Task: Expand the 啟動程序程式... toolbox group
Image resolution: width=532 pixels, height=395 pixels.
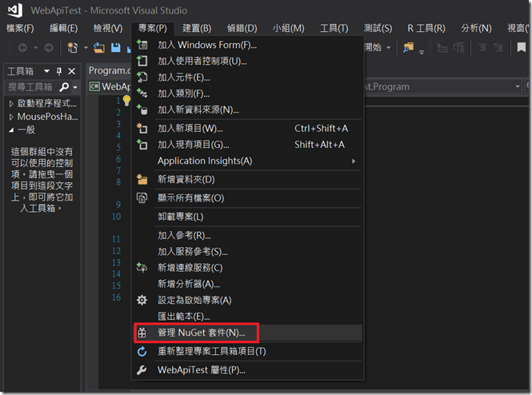Action: click(11, 104)
